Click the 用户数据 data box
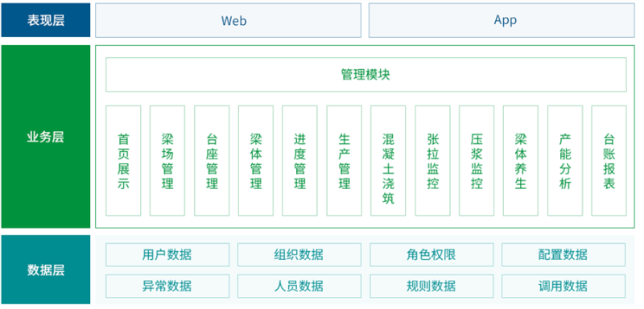 click(x=167, y=254)
